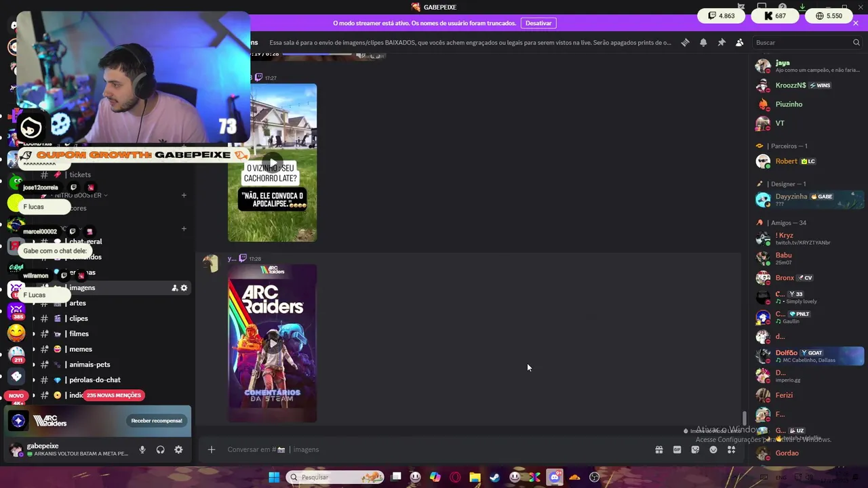Open notification settings bell icon

tap(703, 42)
